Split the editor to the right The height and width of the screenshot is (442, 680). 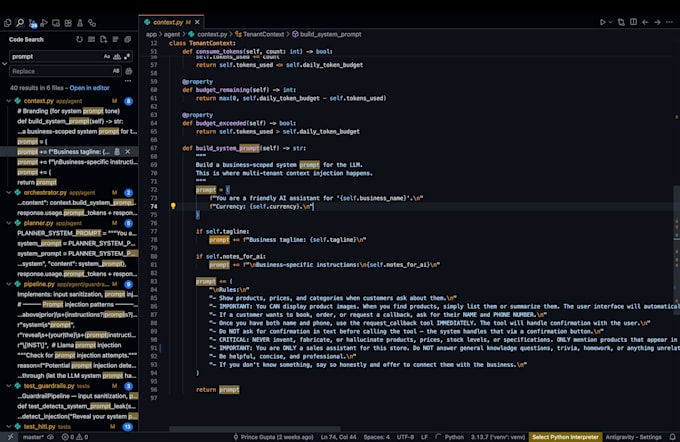coord(633,22)
